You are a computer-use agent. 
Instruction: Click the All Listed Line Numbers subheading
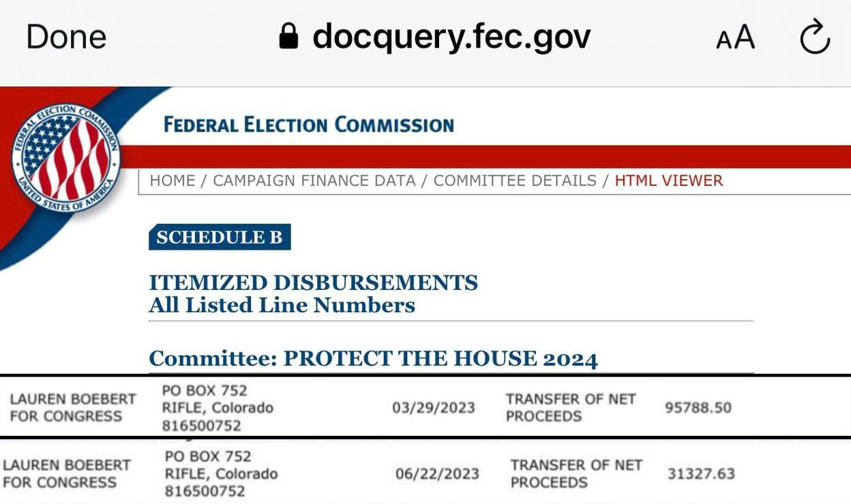click(x=282, y=304)
